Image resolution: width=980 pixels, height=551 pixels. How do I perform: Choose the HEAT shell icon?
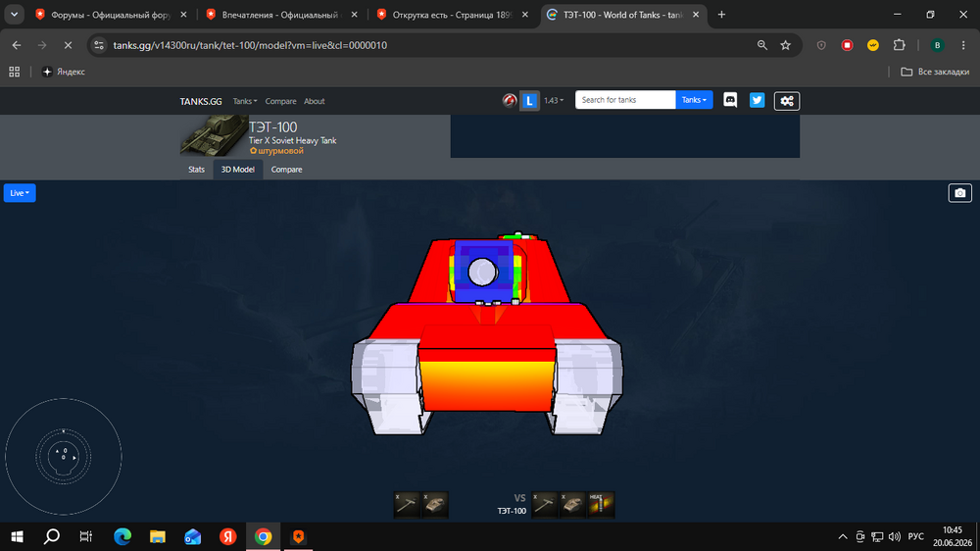tap(602, 505)
